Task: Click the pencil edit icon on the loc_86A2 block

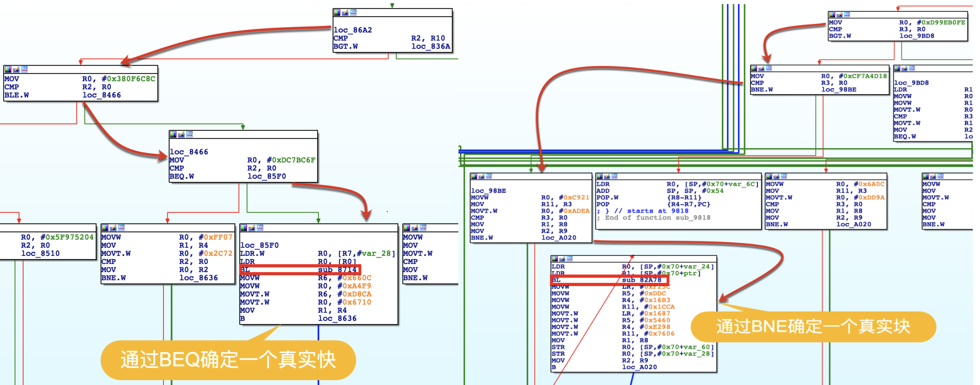Action: 345,13
